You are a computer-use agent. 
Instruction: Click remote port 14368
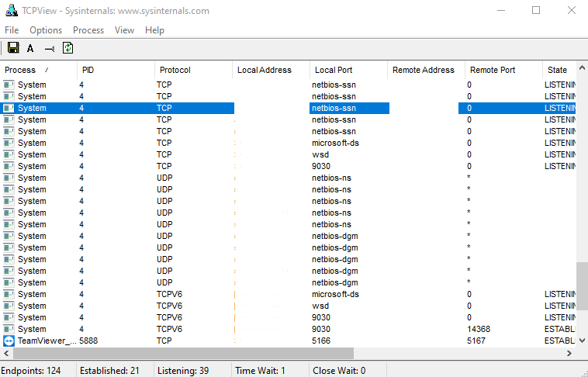479,329
